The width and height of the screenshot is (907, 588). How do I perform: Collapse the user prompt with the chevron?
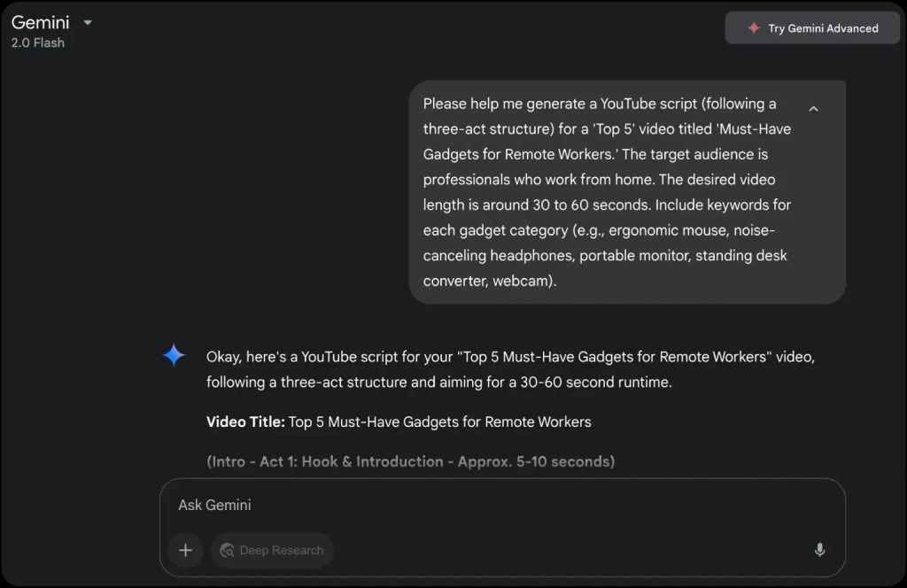point(813,109)
